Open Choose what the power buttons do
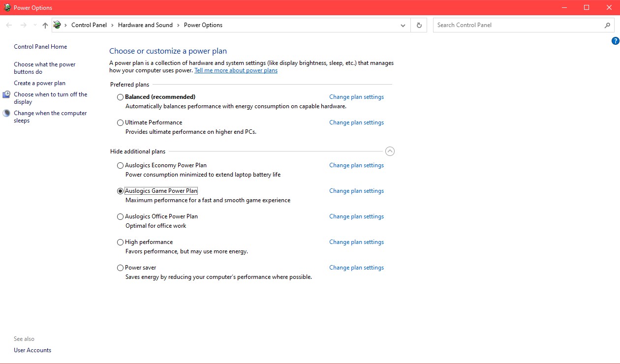Image resolution: width=620 pixels, height=364 pixels. [45, 68]
